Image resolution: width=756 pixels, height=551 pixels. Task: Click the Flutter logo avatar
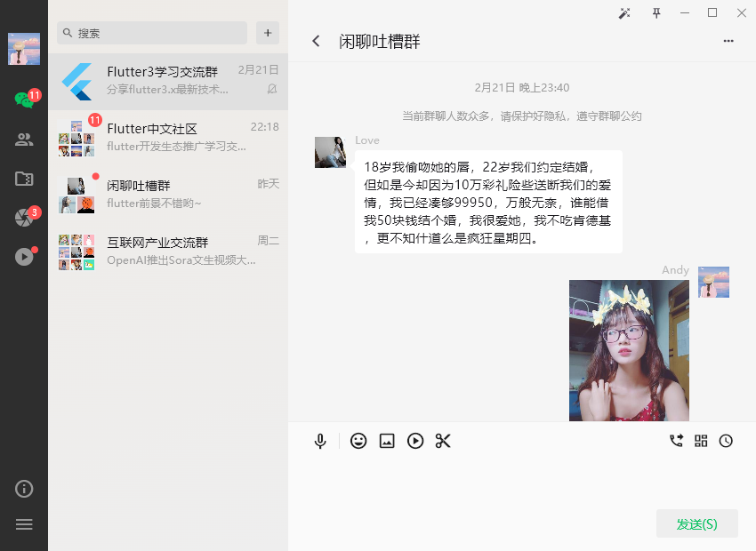pyautogui.click(x=76, y=82)
